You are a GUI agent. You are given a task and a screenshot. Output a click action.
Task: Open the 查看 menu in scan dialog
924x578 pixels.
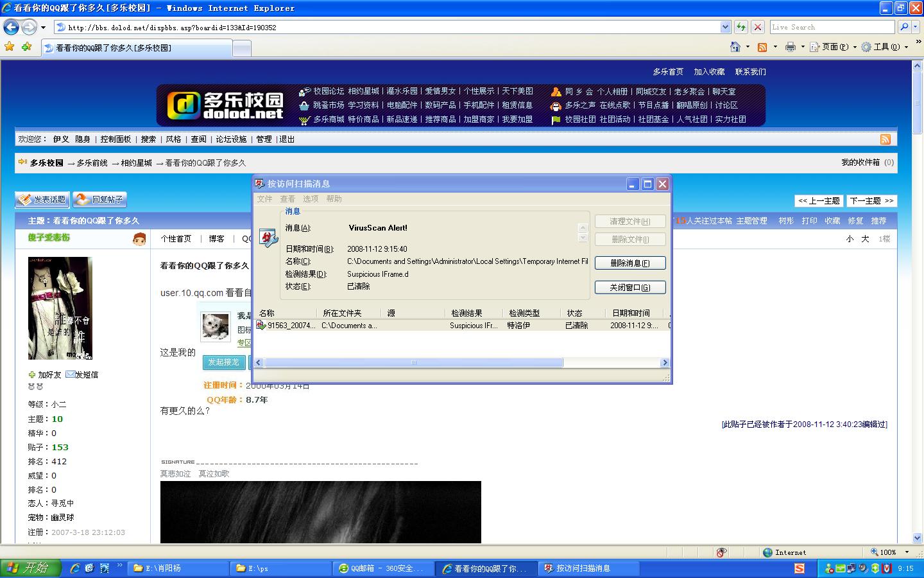click(x=287, y=199)
